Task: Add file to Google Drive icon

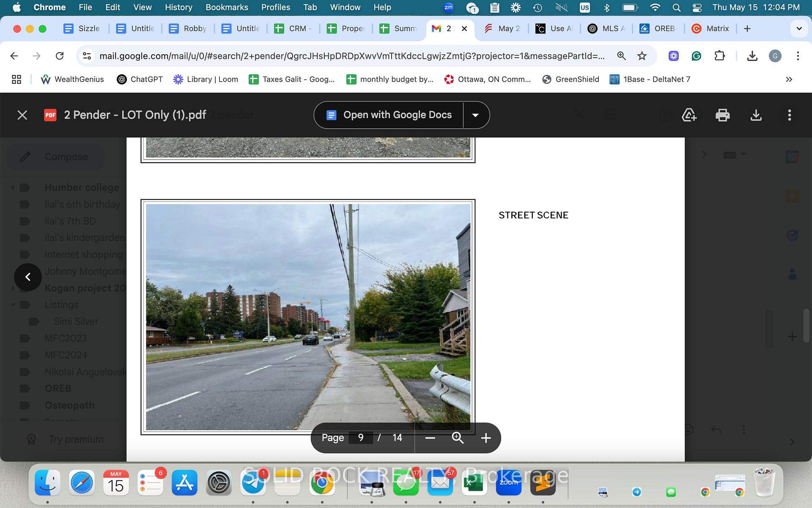Action: point(689,115)
